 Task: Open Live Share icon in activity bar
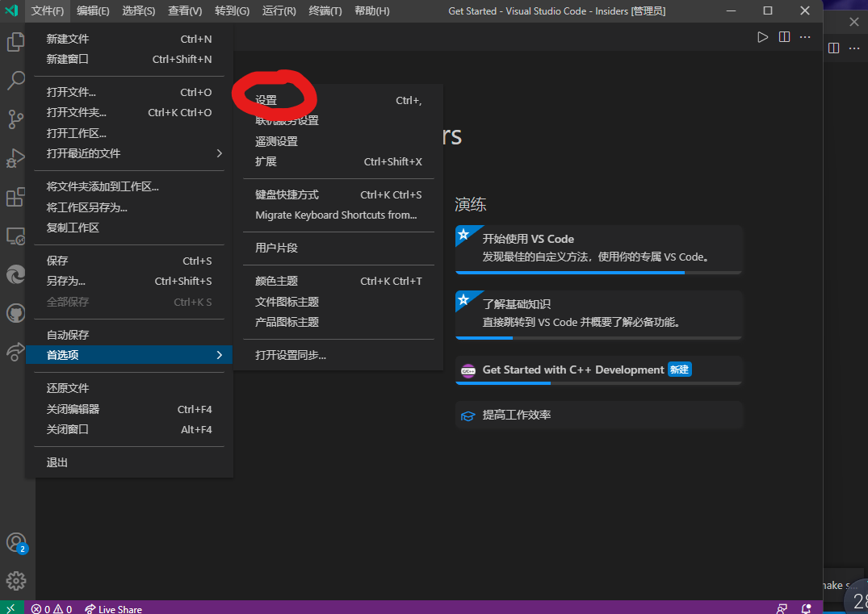tap(15, 352)
